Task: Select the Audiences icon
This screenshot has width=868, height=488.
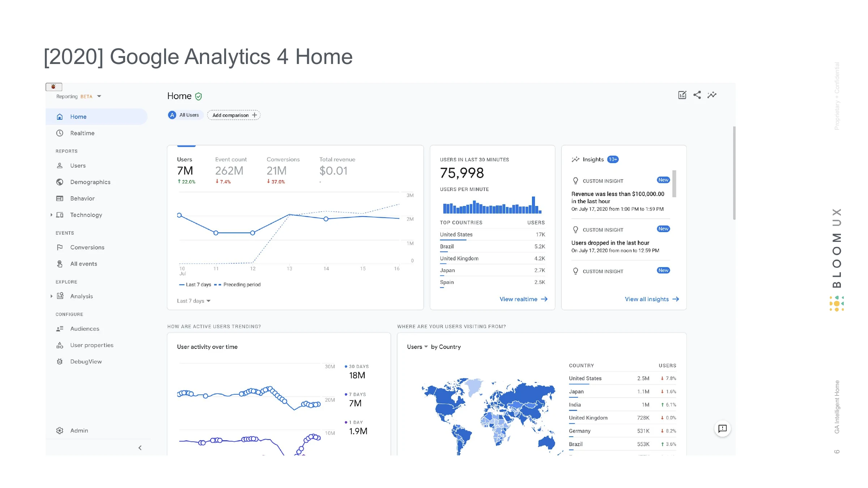Action: point(60,329)
